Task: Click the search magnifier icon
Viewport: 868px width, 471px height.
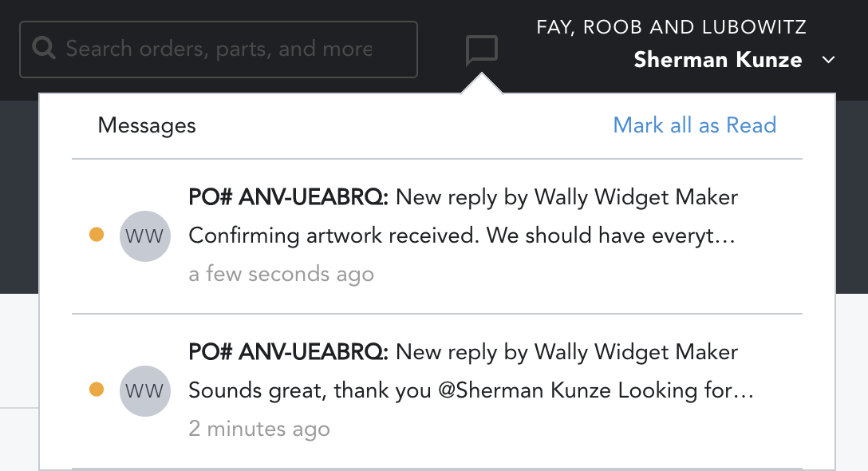Action: 43,49
